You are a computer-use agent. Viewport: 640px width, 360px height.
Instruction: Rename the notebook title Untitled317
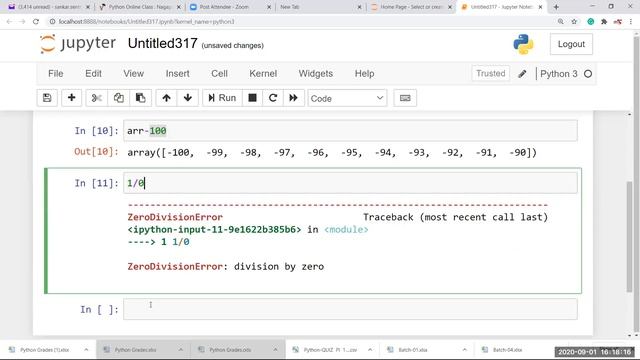pos(162,43)
